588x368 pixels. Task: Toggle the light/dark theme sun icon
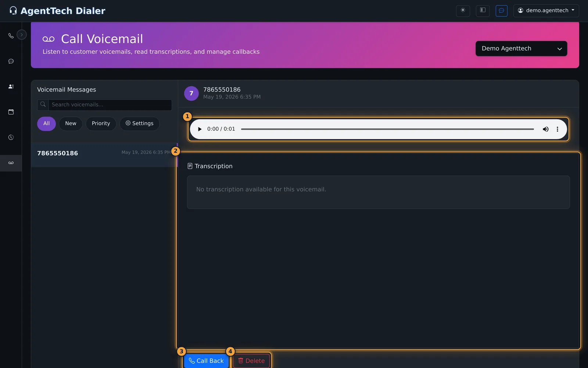point(463,11)
